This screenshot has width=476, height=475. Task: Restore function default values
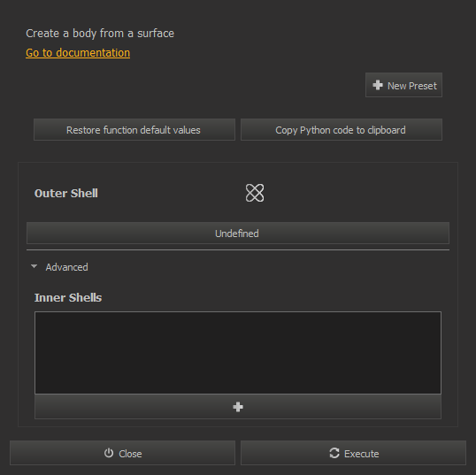tap(134, 130)
